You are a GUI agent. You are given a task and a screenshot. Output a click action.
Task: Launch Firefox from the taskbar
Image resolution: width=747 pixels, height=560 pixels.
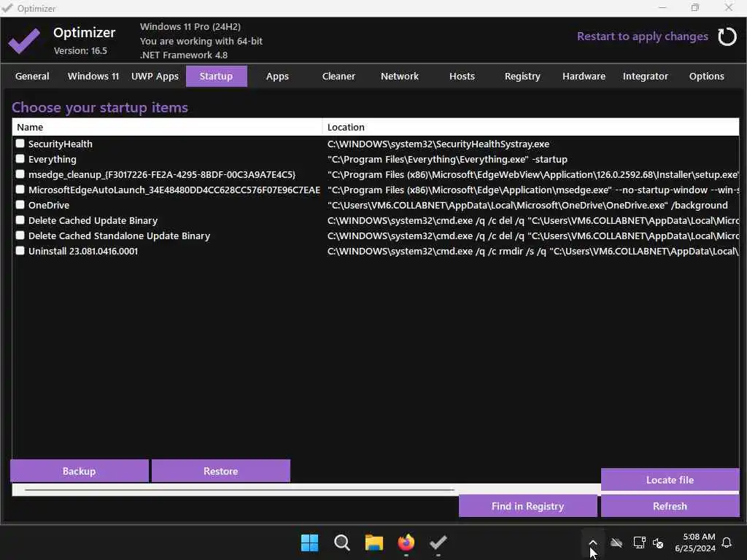pyautogui.click(x=406, y=542)
